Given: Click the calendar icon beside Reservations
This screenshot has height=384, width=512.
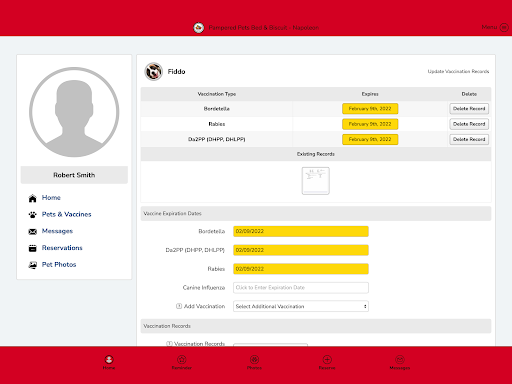Looking at the screenshot, I should click(32, 248).
